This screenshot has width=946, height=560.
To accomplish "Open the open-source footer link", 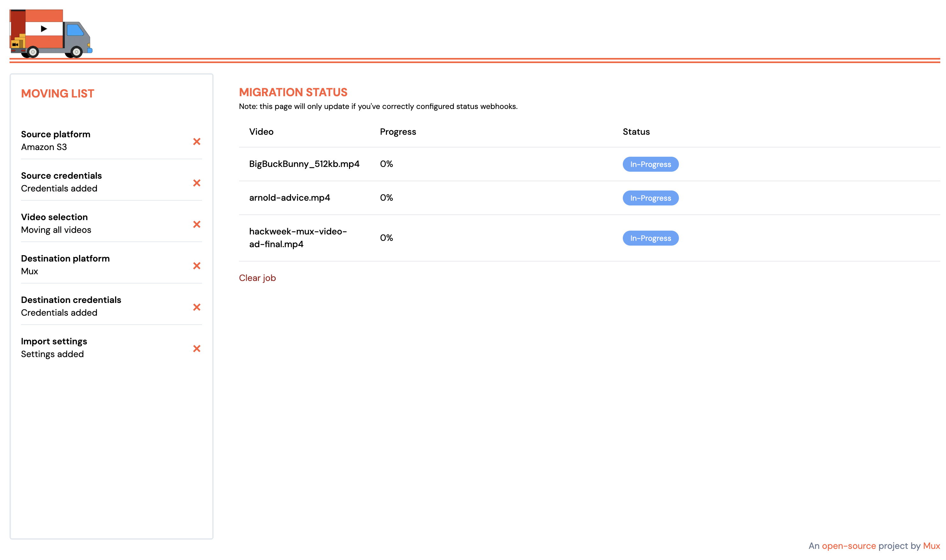I will click(x=848, y=546).
